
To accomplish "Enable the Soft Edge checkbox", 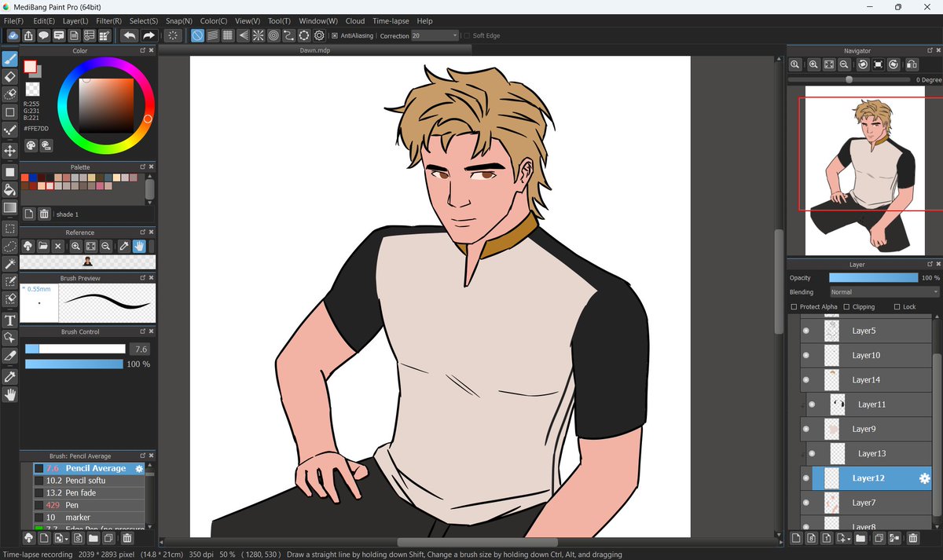I will click(x=467, y=35).
